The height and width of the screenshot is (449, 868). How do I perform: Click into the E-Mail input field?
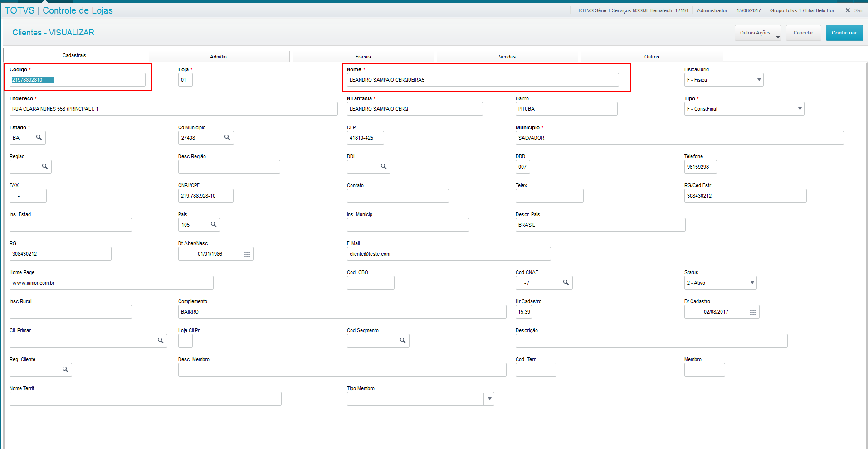pos(449,254)
